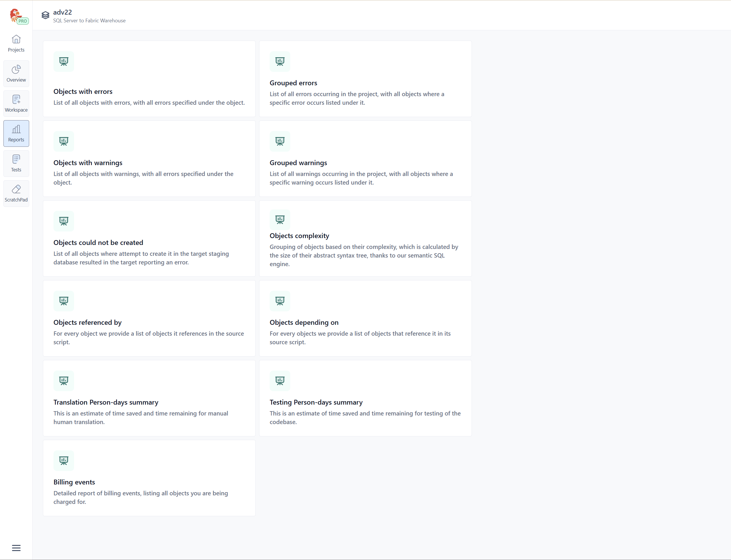Image resolution: width=731 pixels, height=560 pixels.
Task: Open the Workspace sidebar item
Action: tap(16, 103)
